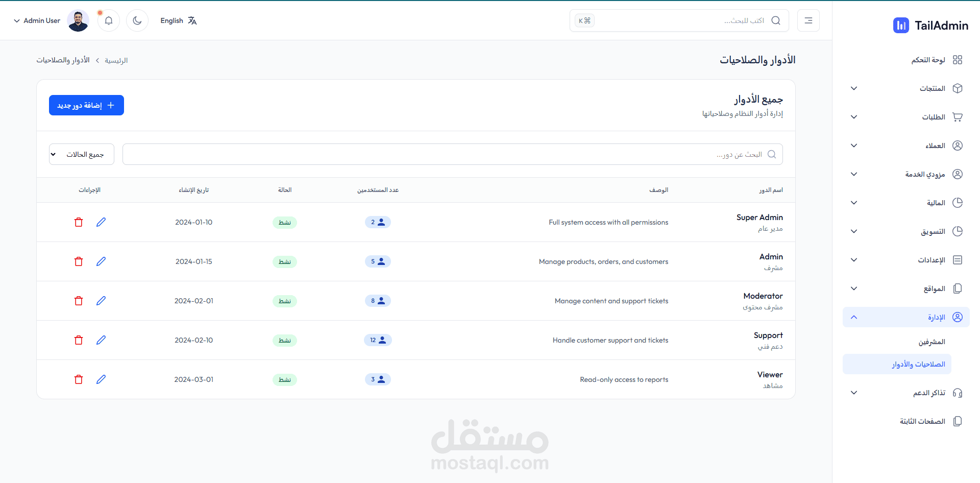980x483 pixels.
Task: Open لوحة التحكم dashboard menu item
Action: coord(906,60)
